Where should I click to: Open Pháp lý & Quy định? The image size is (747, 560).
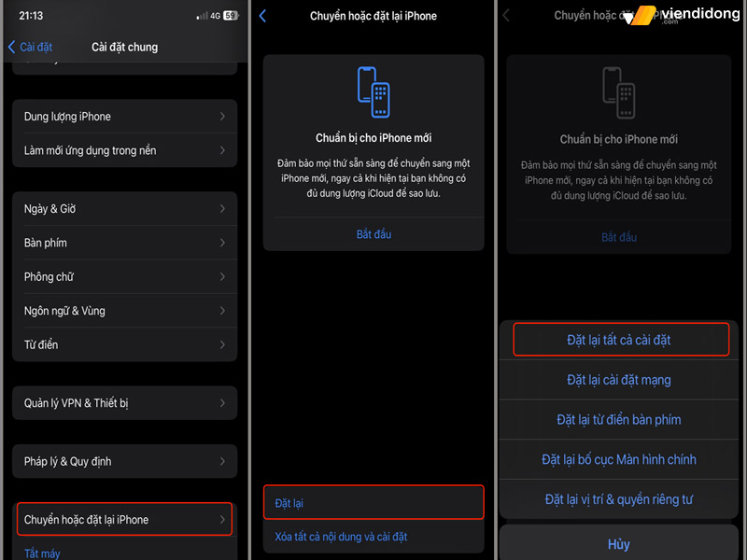(x=124, y=461)
